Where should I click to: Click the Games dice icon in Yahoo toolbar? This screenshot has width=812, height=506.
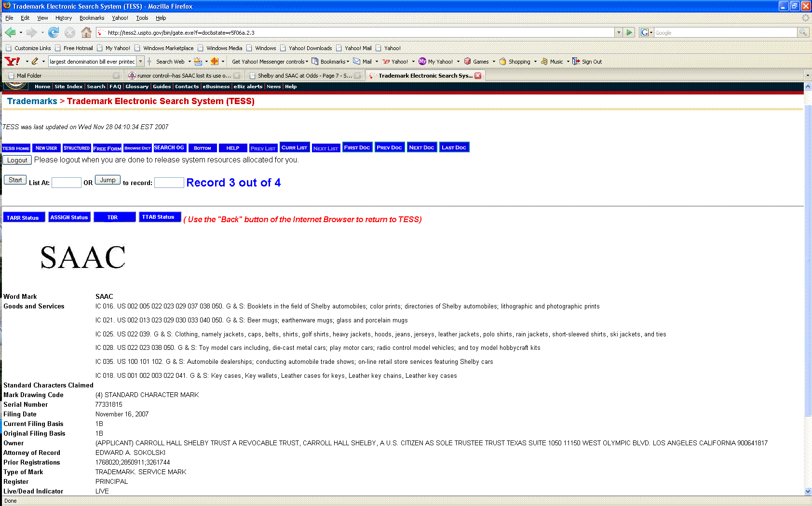(467, 61)
